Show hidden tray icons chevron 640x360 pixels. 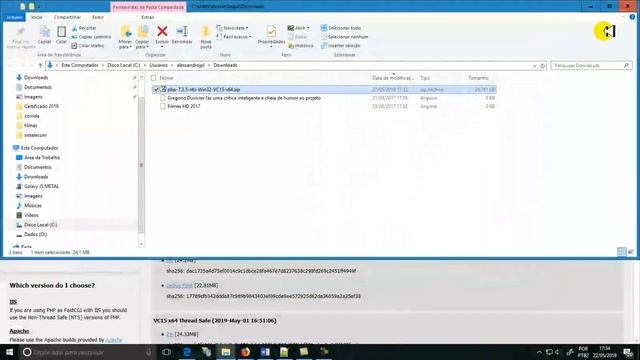pyautogui.click(x=539, y=352)
